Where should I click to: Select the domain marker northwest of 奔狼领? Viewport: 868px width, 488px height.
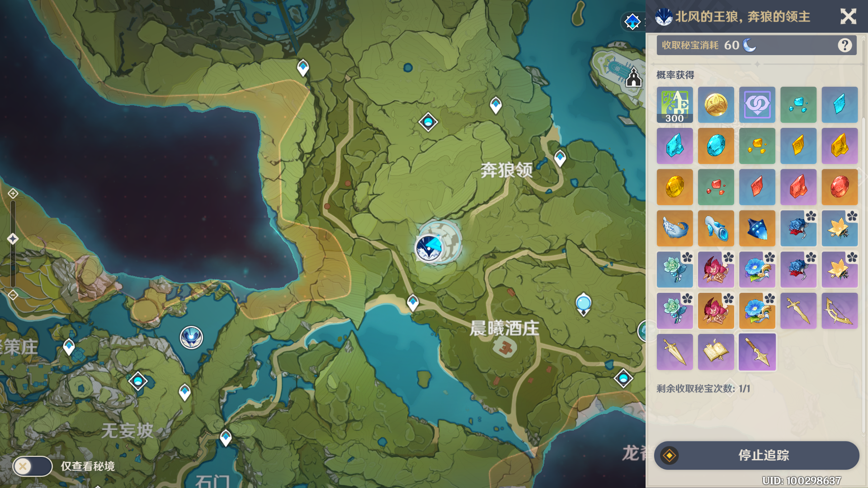[x=428, y=122]
